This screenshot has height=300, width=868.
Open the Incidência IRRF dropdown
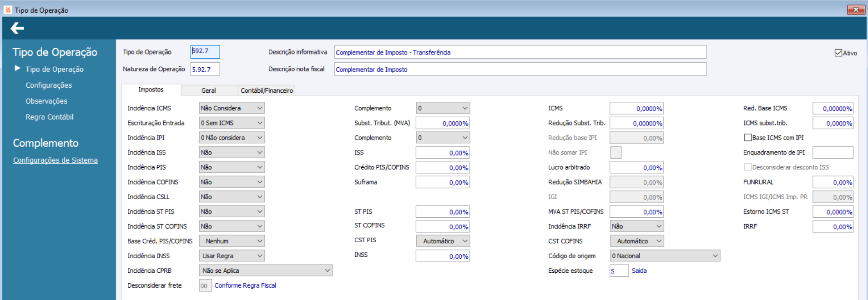637,226
